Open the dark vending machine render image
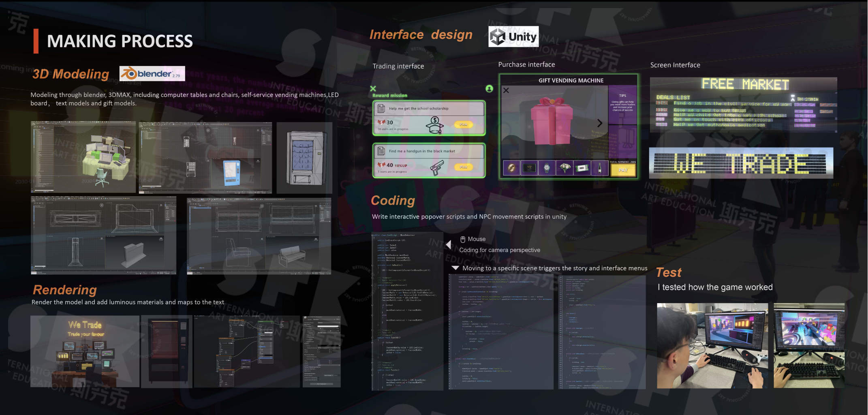868x415 pixels. [x=167, y=351]
